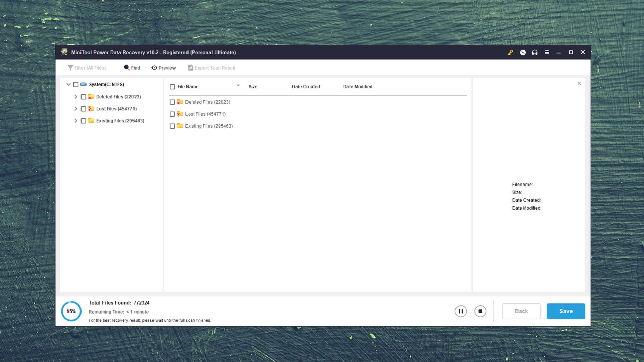
Task: Click the File Name sort arrow
Action: point(238,86)
